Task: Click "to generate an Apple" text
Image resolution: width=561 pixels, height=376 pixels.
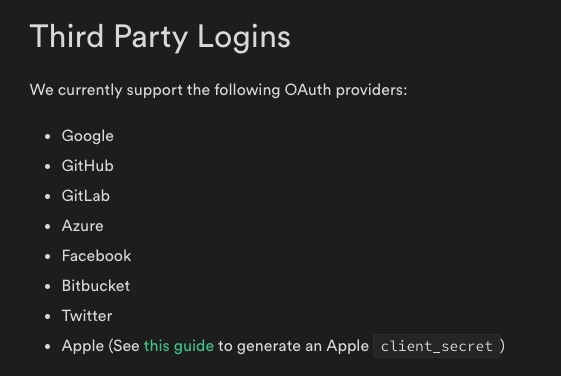Action: click(293, 346)
